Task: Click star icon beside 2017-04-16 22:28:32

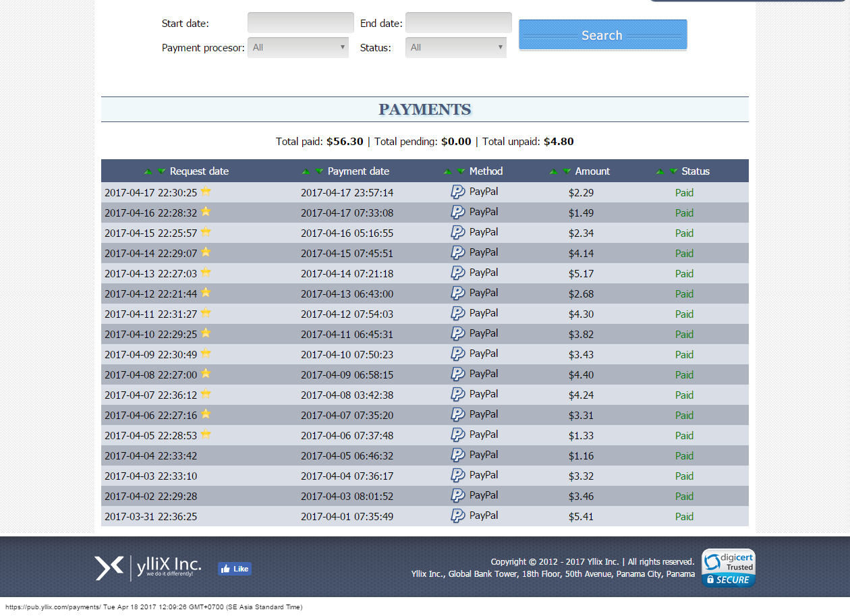Action: point(206,211)
